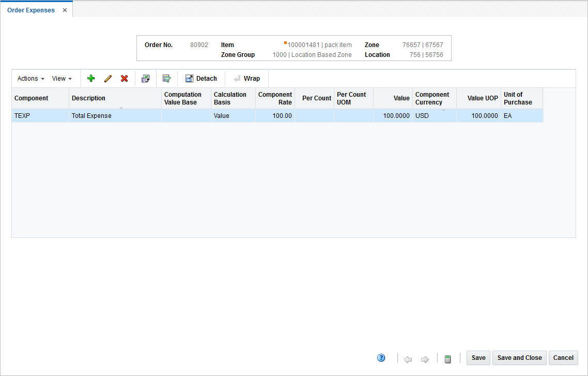Add a new expense component

click(x=91, y=78)
